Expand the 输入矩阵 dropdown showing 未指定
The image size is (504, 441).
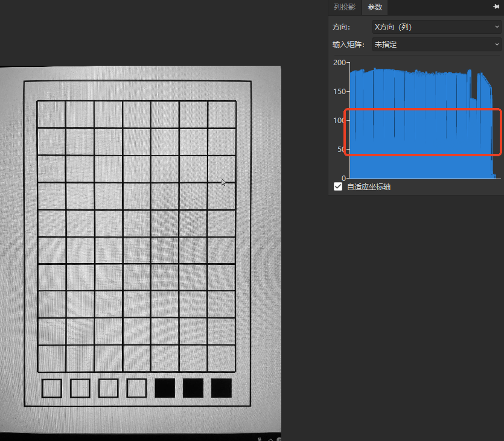click(x=436, y=45)
